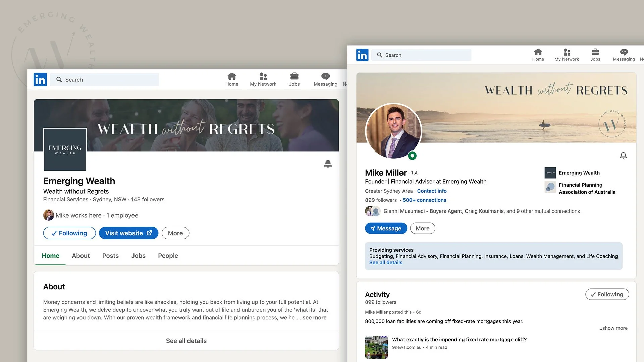Open Messaging in the left window
This screenshot has height=362, width=644.
325,80
